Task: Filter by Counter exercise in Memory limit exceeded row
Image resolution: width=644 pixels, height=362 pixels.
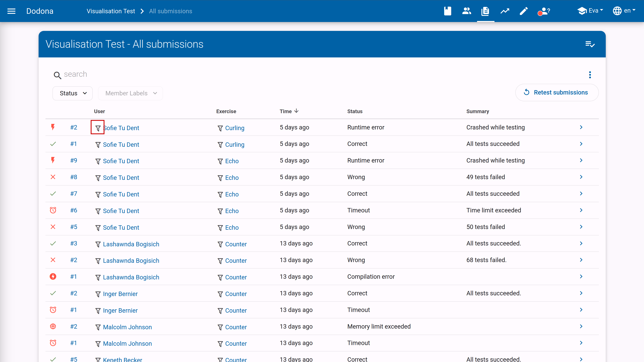Action: click(220, 327)
